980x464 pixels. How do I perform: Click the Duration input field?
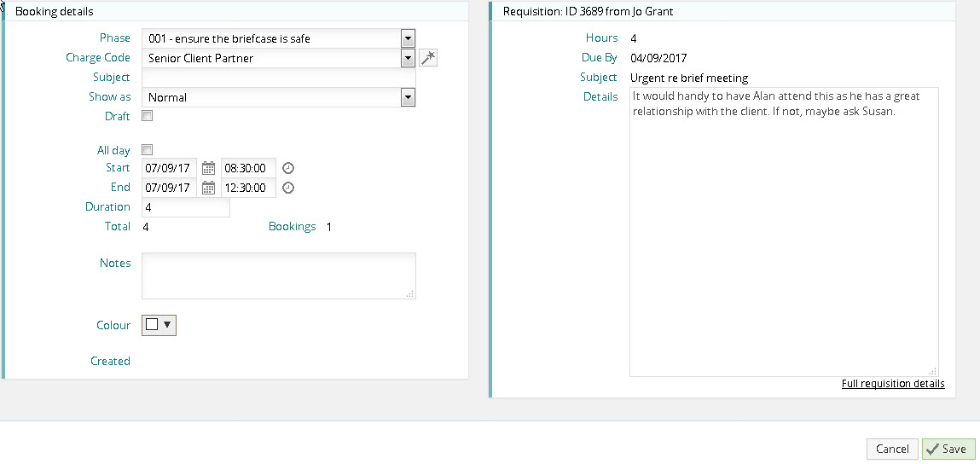click(x=185, y=207)
